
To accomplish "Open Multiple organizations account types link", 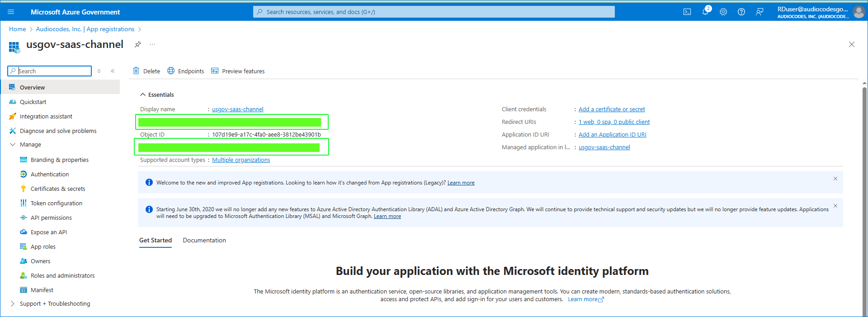I will (x=241, y=160).
